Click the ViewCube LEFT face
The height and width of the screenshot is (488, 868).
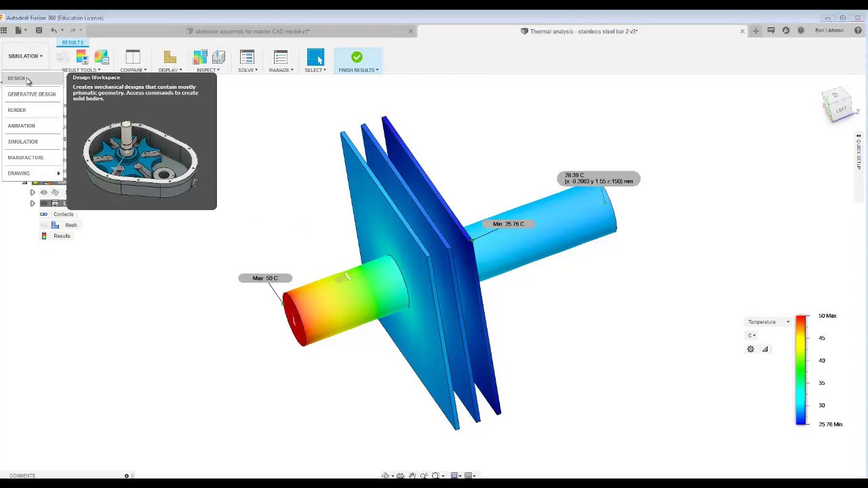pyautogui.click(x=841, y=108)
